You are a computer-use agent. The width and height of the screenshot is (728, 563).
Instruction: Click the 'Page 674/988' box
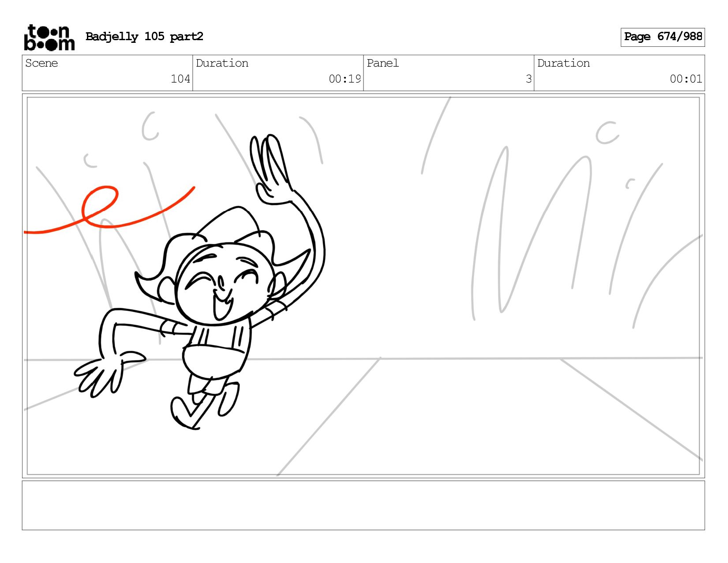coord(663,37)
